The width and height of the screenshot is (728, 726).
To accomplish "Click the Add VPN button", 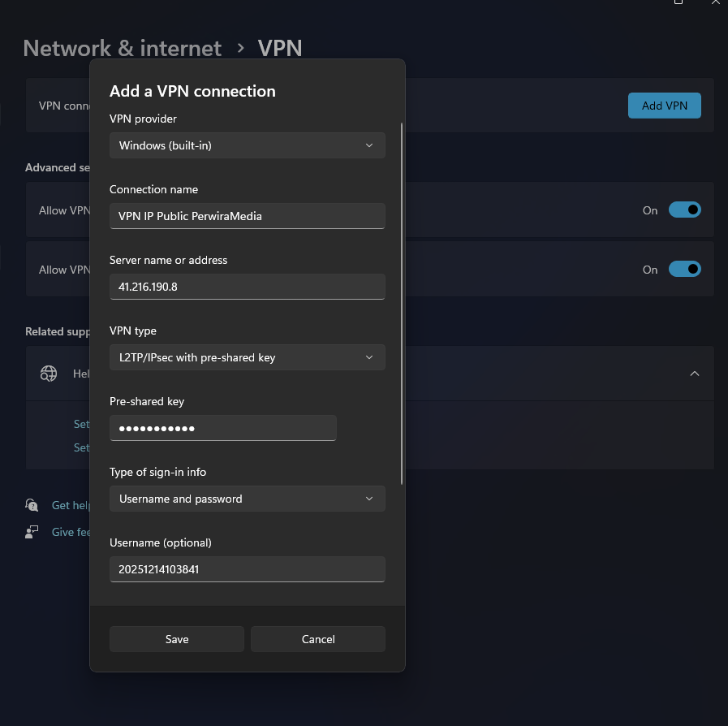I will click(x=664, y=105).
